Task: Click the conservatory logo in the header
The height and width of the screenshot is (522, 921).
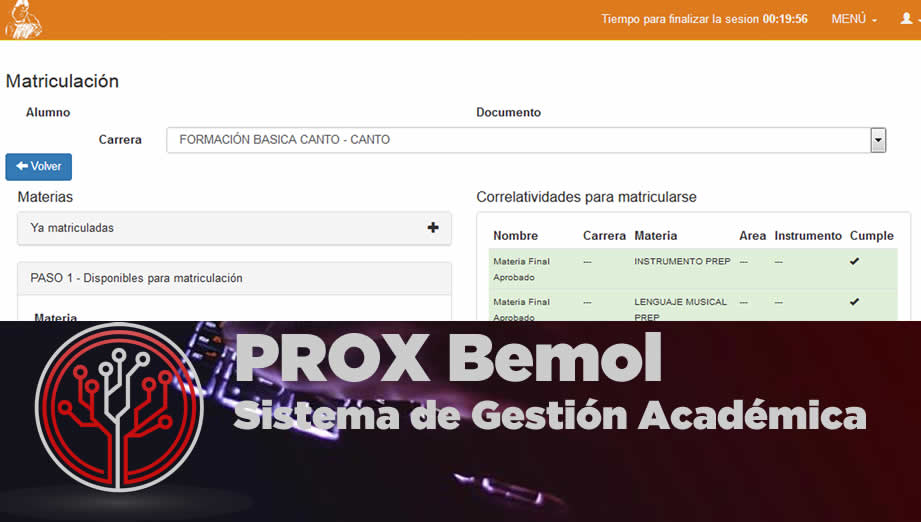Action: click(x=22, y=19)
